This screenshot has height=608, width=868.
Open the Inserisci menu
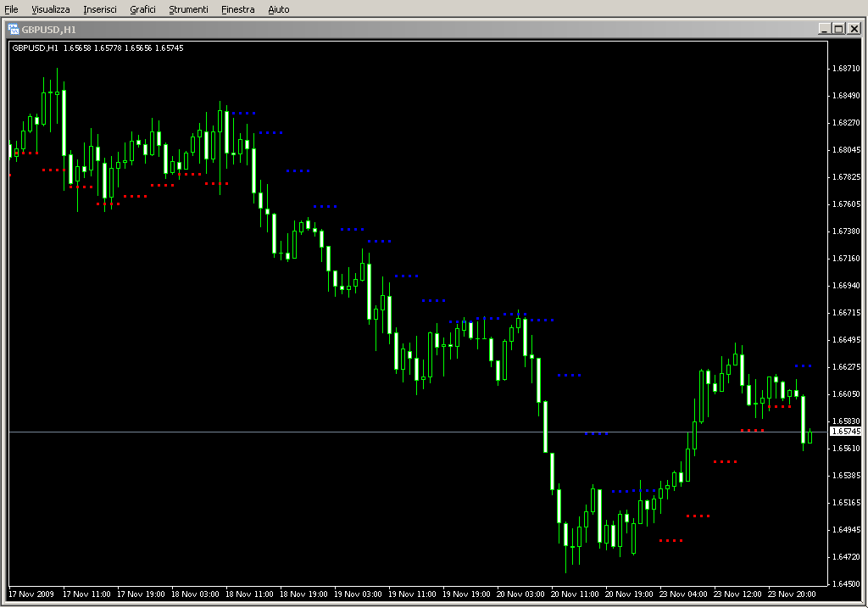pyautogui.click(x=100, y=9)
